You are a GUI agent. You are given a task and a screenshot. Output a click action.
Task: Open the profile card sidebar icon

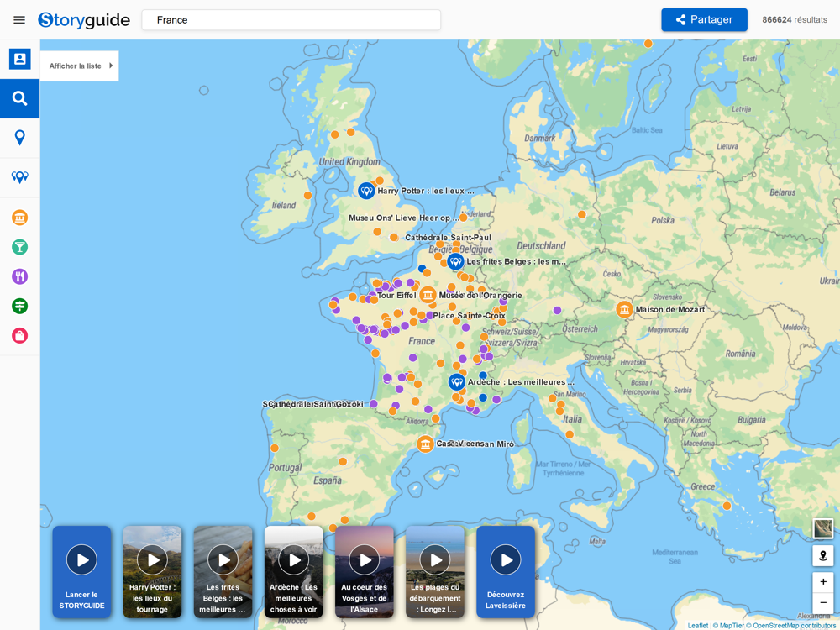coord(20,59)
